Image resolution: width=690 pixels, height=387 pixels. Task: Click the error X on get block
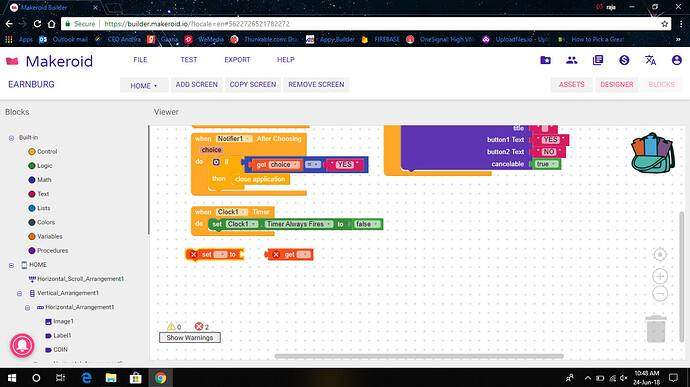[276, 254]
